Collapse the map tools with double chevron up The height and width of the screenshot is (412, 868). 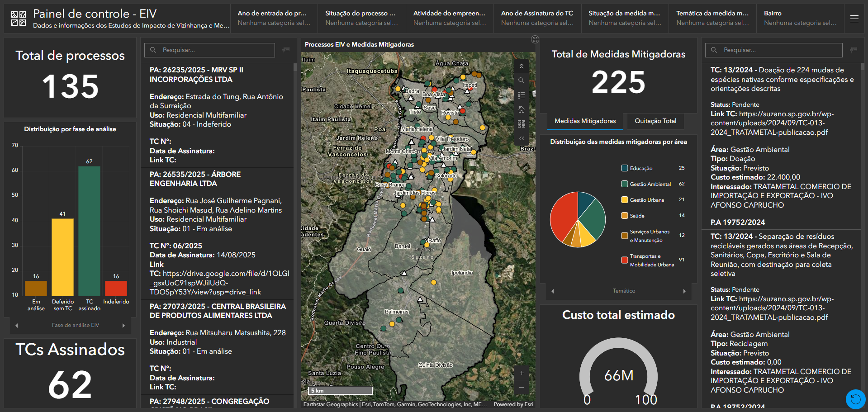coord(521,66)
